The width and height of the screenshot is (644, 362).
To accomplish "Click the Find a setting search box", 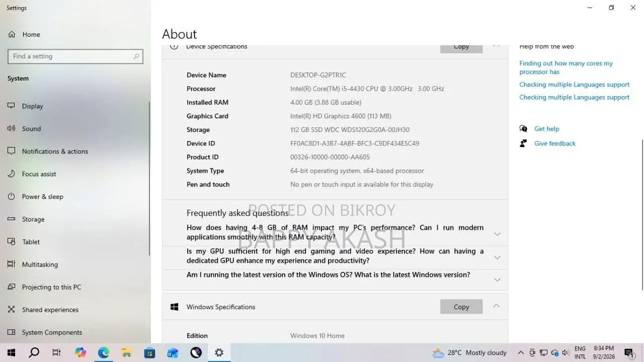I will pyautogui.click(x=75, y=56).
